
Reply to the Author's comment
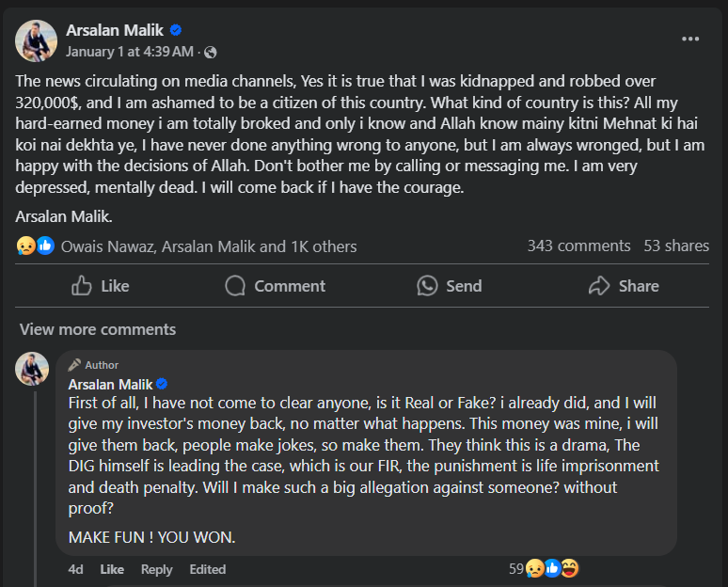156,569
